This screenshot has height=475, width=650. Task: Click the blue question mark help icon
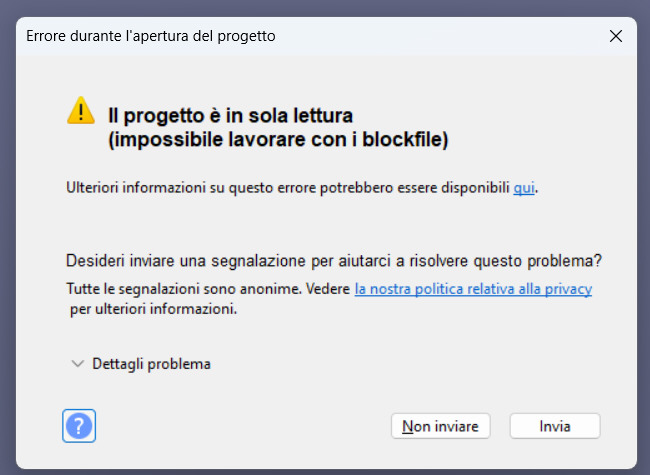click(x=79, y=425)
